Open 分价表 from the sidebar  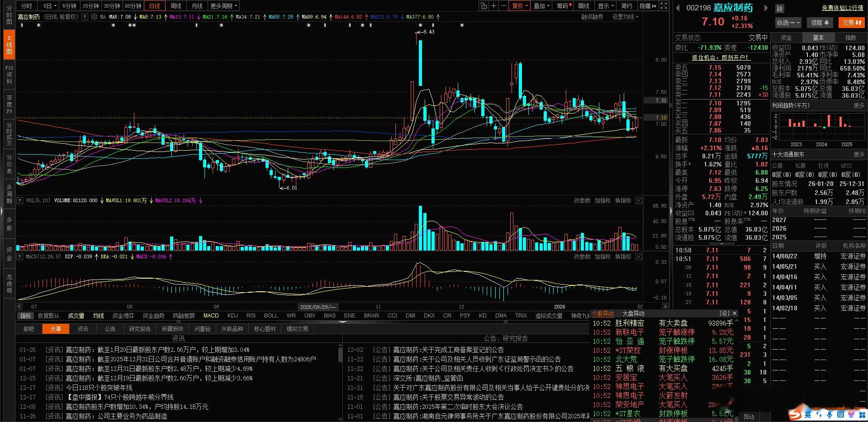9,164
